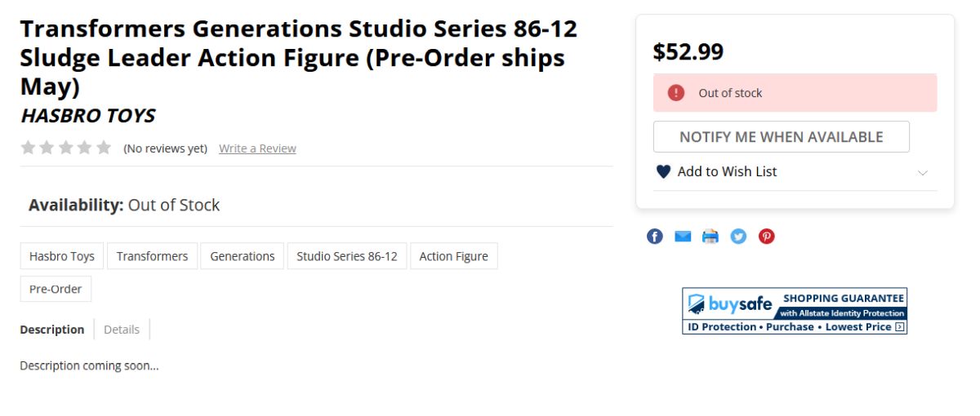Open the Transformers tag
The height and width of the screenshot is (416, 980).
click(x=152, y=256)
